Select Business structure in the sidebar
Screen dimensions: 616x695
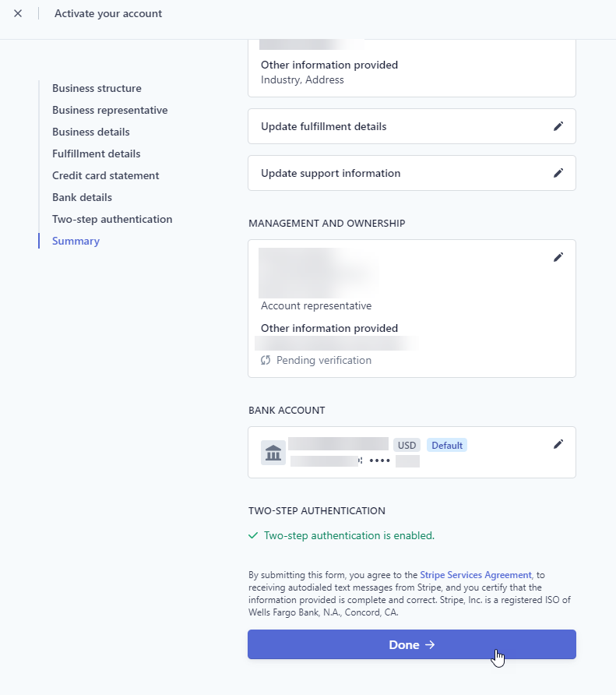pos(97,88)
